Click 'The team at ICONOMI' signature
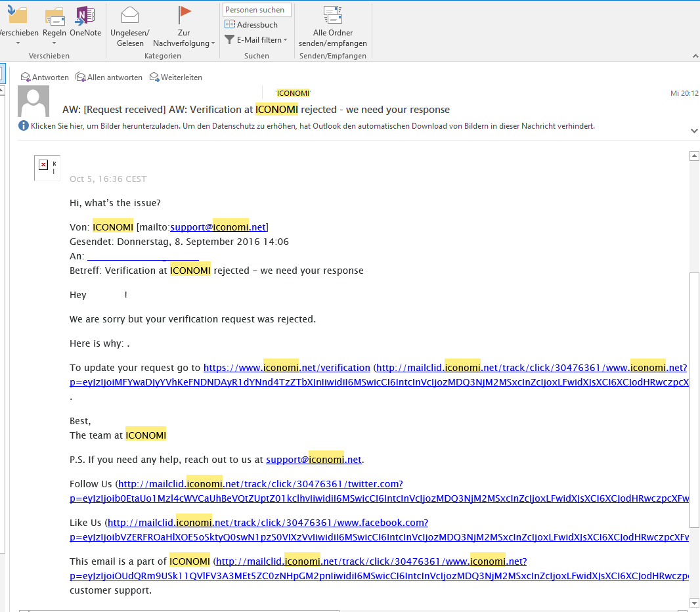This screenshot has width=700, height=612. click(118, 435)
